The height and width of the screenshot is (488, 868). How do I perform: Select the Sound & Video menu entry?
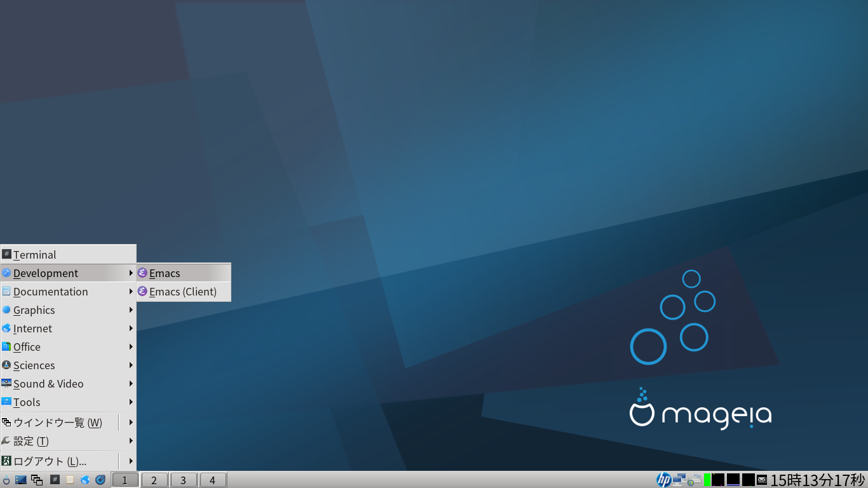coord(68,383)
